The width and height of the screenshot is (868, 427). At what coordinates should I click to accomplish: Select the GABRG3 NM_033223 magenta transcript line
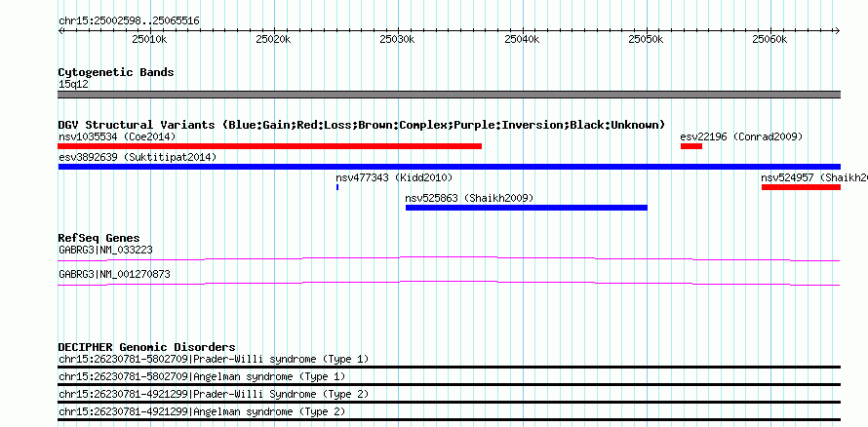coord(449,258)
